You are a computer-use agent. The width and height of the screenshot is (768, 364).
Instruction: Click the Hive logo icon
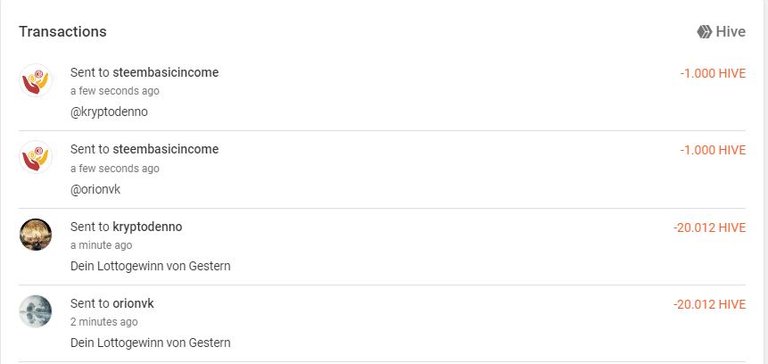(704, 32)
